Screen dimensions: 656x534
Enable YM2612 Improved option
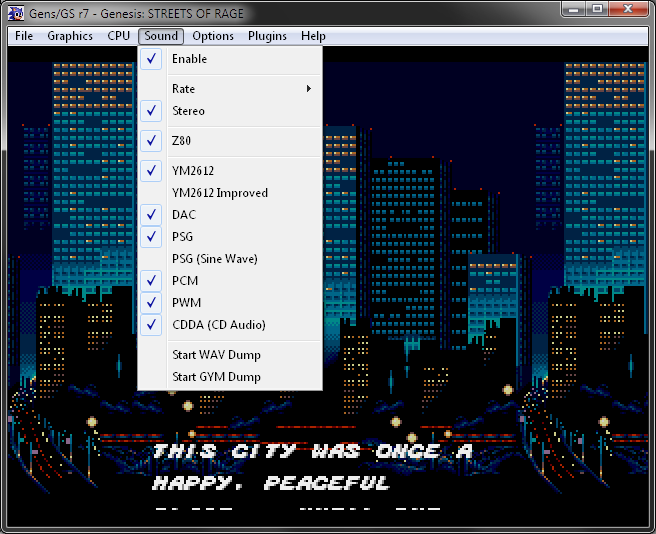coord(219,193)
